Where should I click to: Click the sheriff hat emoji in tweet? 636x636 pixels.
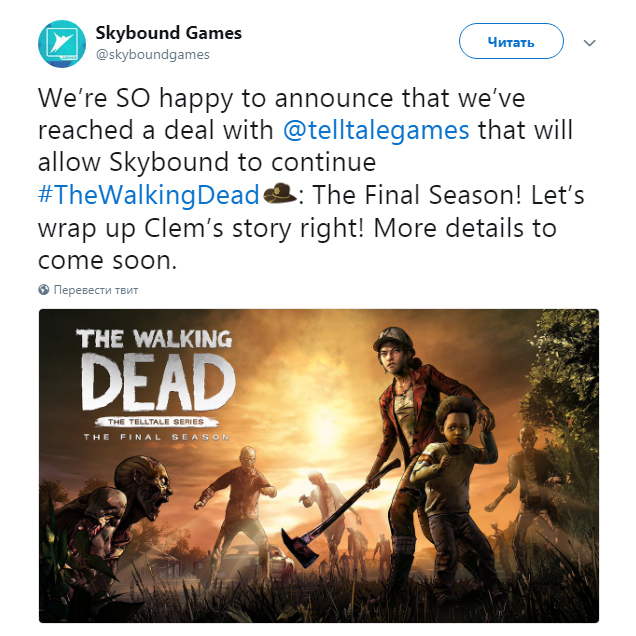279,193
